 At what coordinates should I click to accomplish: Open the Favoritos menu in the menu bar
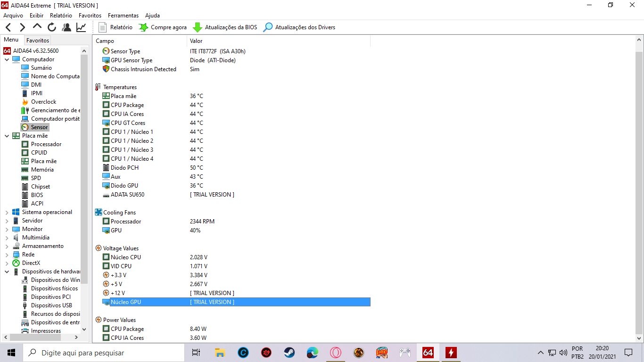click(90, 16)
